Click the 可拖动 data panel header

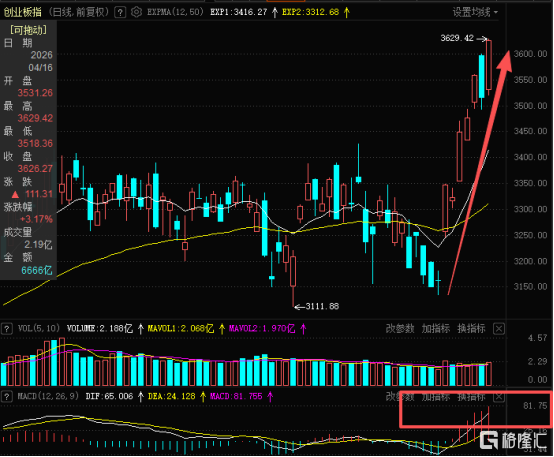[x=28, y=30]
